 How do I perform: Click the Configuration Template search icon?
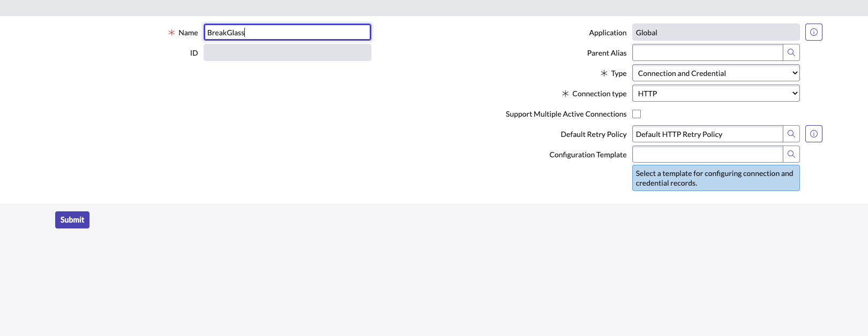[x=791, y=154]
